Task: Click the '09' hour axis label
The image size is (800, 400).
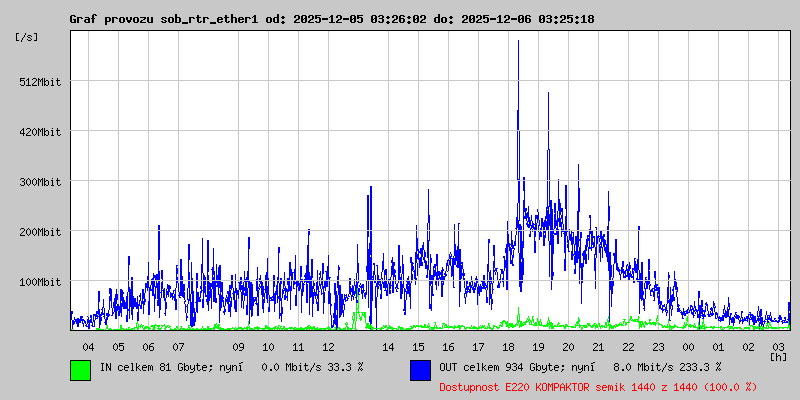Action: point(238,347)
